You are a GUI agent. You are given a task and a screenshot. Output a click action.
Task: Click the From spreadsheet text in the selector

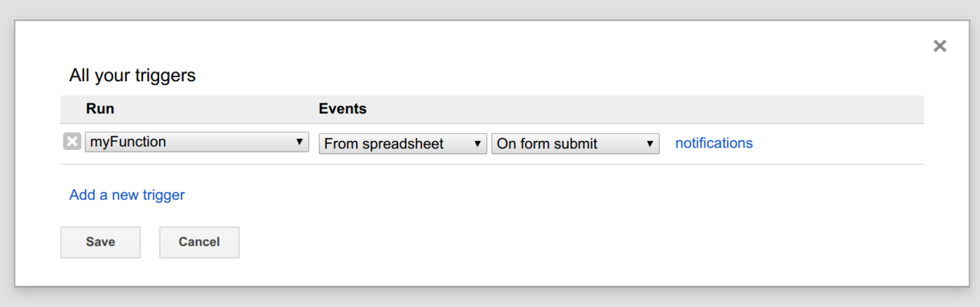pyautogui.click(x=384, y=143)
